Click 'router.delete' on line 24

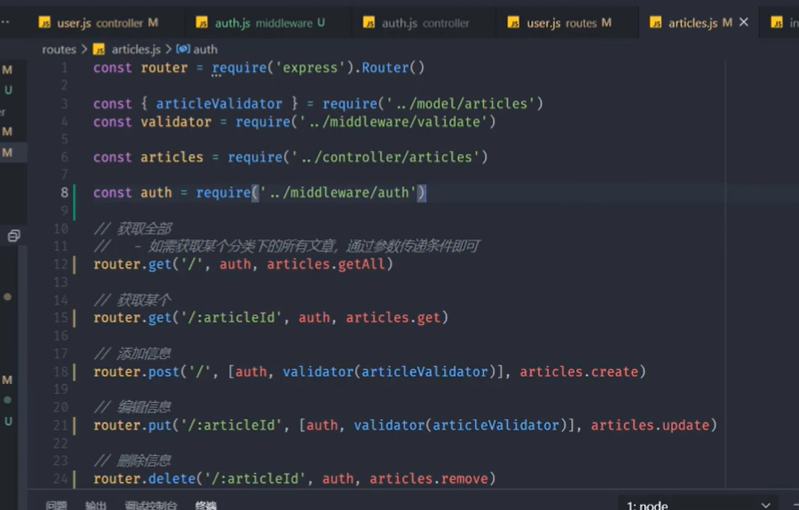pyautogui.click(x=144, y=479)
